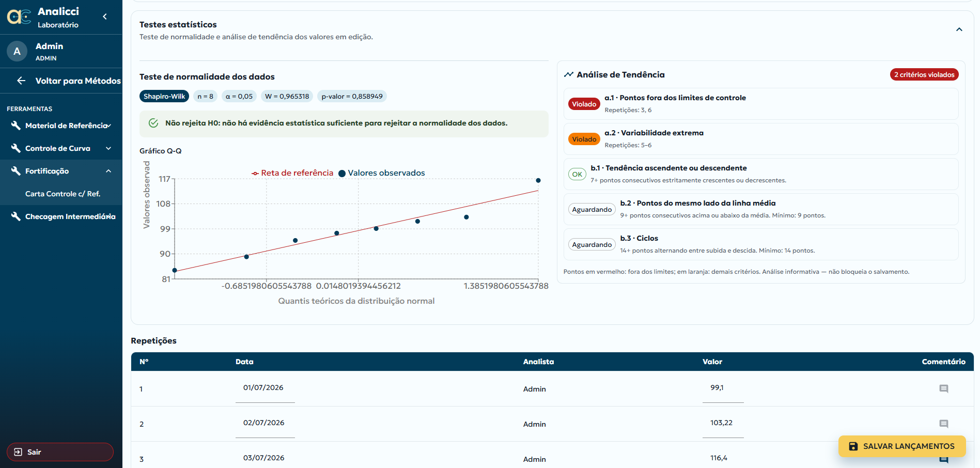Screen dimensions: 980x468
Task: Click the date field 02/07/2026
Action: tap(265, 423)
